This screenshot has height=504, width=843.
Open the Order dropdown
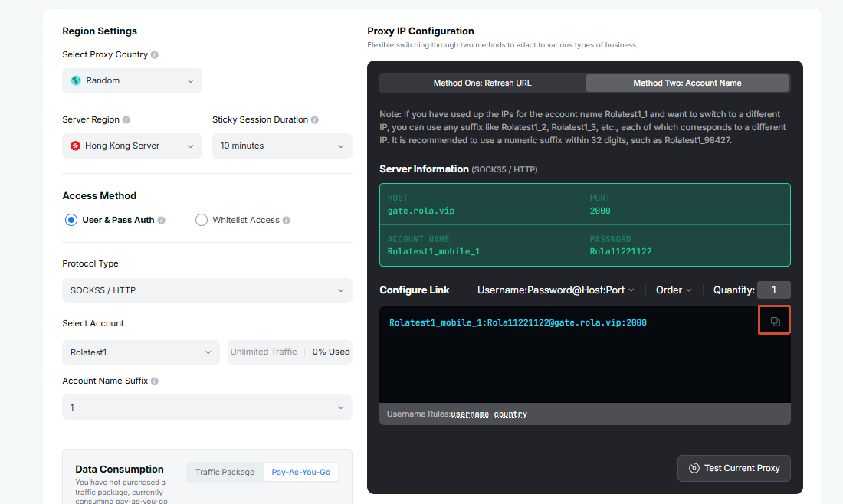tap(673, 290)
